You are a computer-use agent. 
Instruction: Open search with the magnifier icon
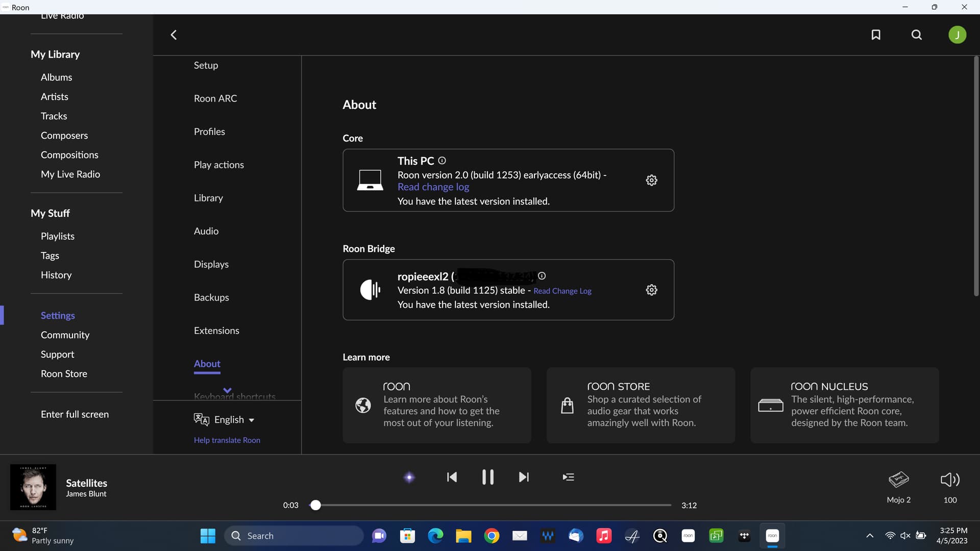point(917,35)
